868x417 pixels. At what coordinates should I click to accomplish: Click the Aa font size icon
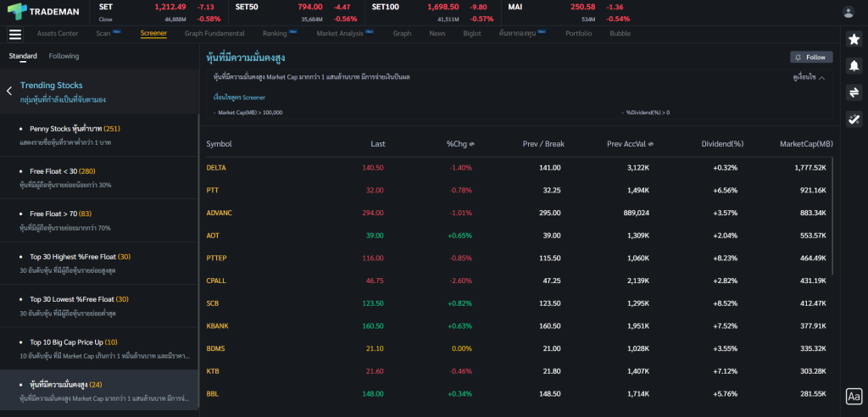click(x=854, y=396)
